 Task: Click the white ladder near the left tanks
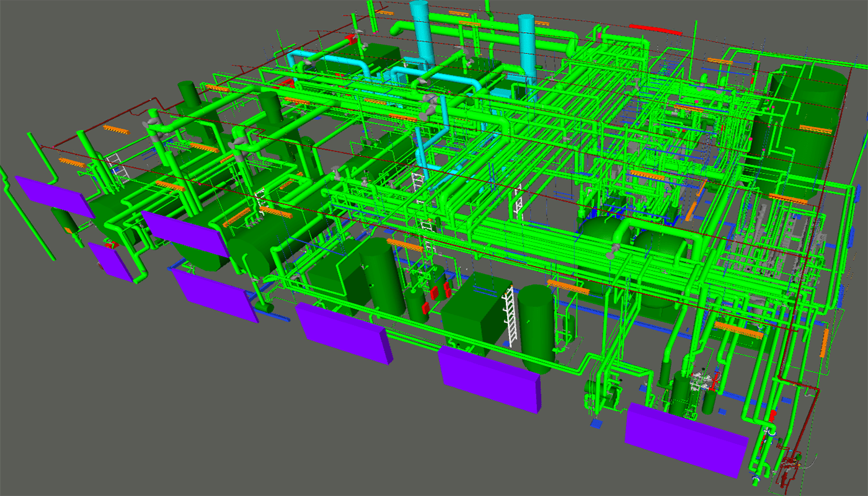[x=116, y=168]
